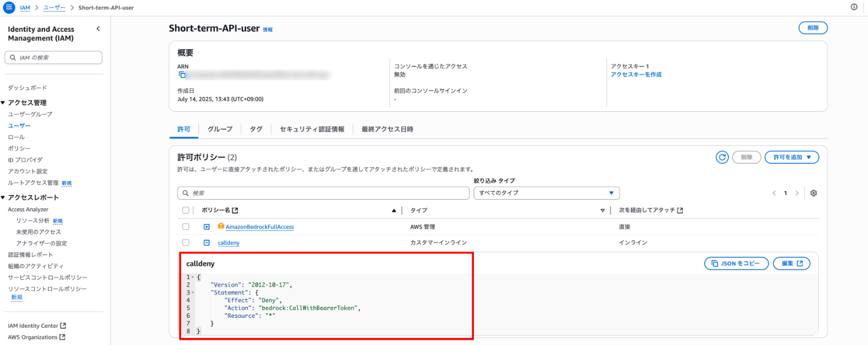This screenshot has width=868, height=345.
Task: Open 未使用のアクセス in the sidebar
Action: pos(38,232)
